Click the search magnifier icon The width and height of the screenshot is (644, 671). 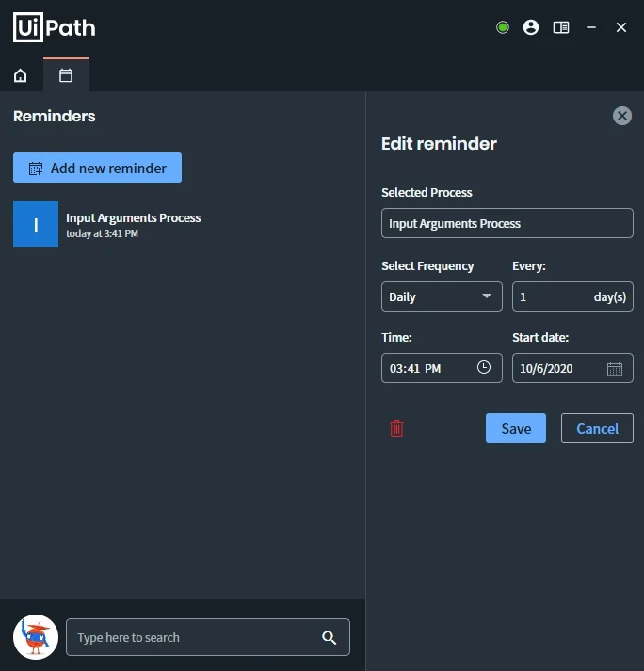(x=329, y=638)
